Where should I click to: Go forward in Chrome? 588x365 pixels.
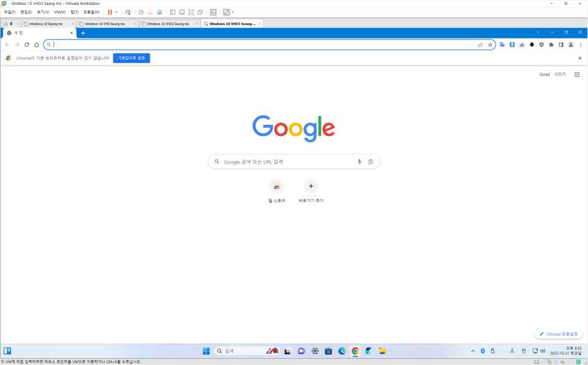point(17,44)
